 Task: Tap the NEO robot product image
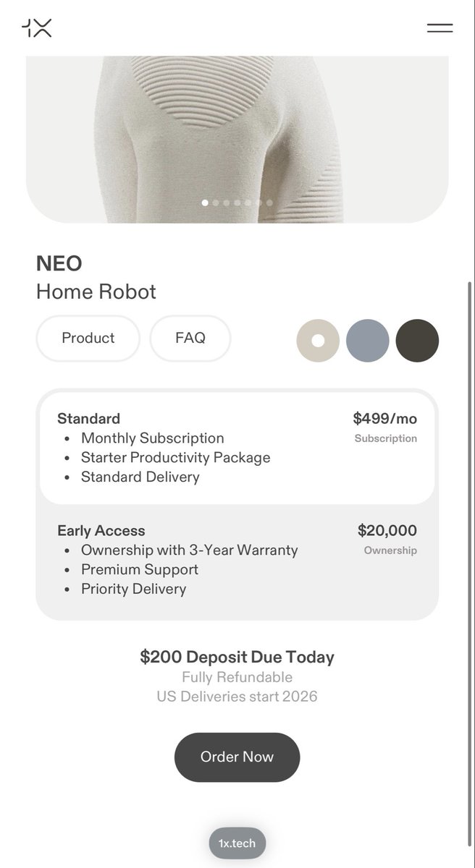point(237,130)
